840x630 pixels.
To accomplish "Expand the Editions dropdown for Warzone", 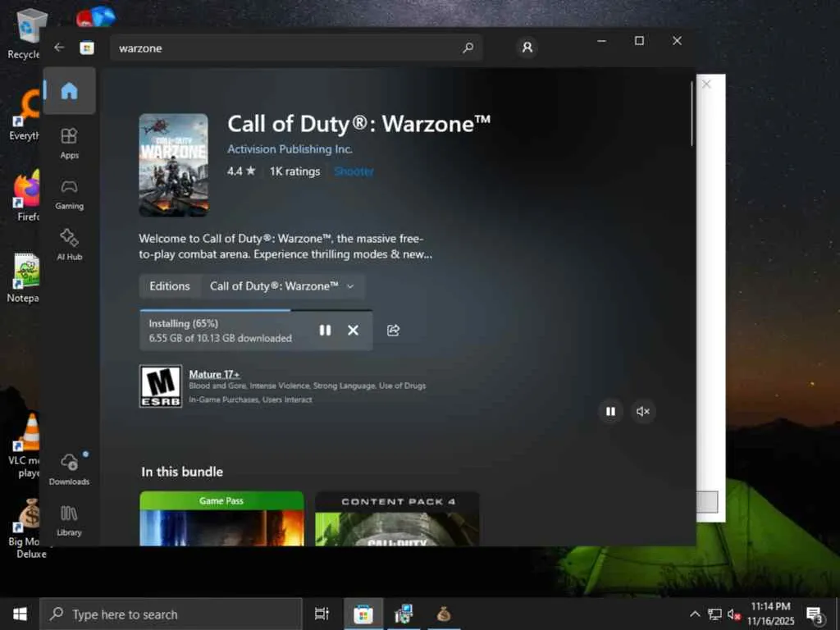I will point(282,286).
